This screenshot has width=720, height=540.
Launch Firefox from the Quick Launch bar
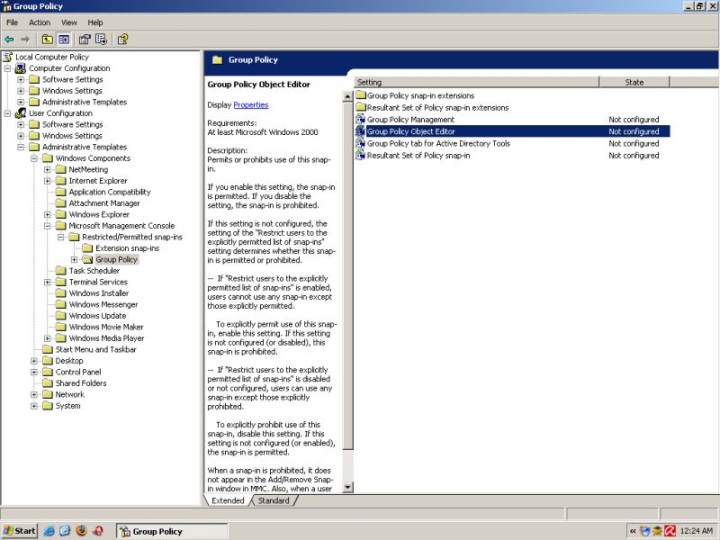pyautogui.click(x=82, y=531)
